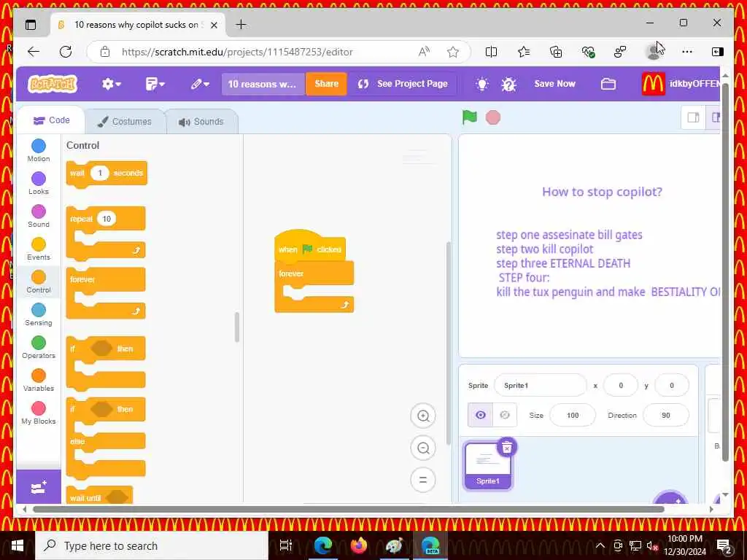Edit the repeat block's 10 value
The image size is (747, 560).
[107, 219]
